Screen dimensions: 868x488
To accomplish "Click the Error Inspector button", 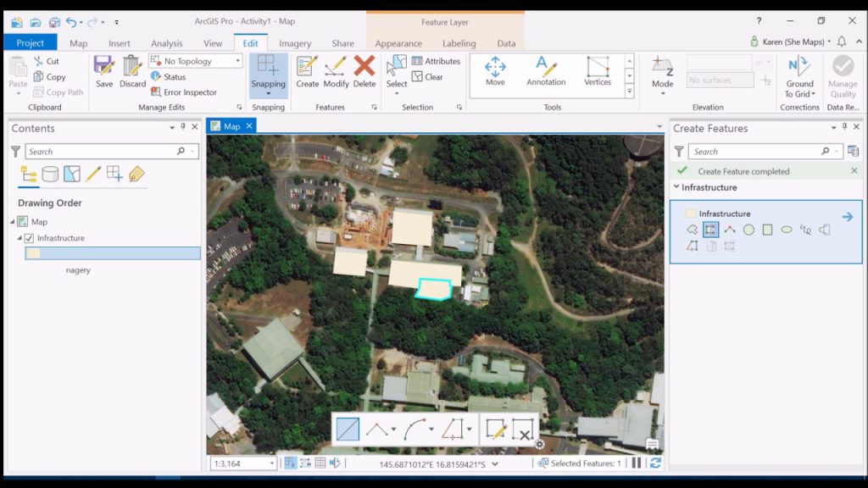I will (x=184, y=92).
